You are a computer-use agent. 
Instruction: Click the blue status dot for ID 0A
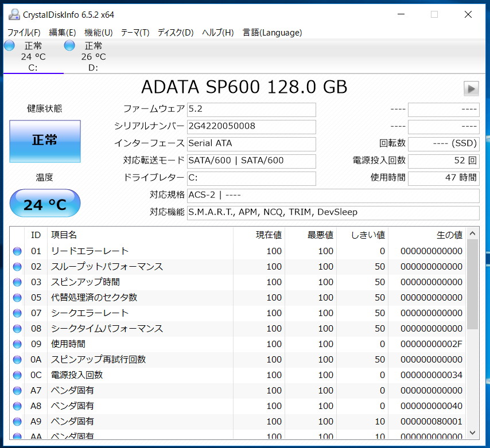[17, 360]
